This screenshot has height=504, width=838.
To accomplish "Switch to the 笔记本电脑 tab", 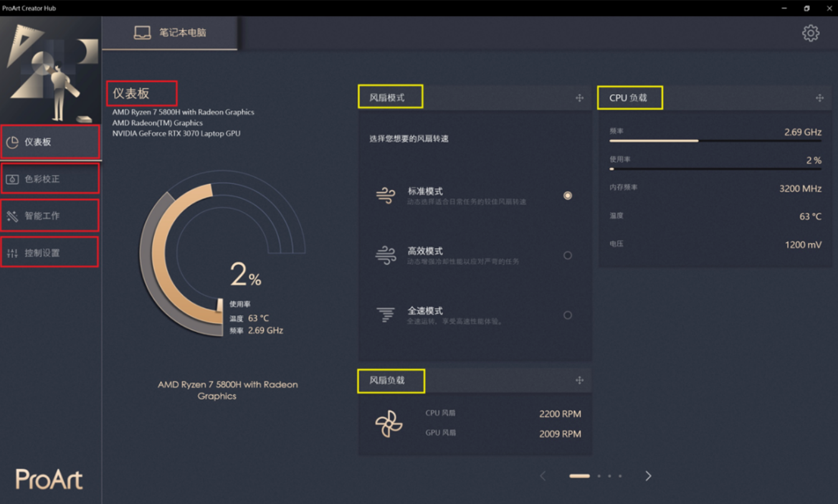I will (169, 33).
